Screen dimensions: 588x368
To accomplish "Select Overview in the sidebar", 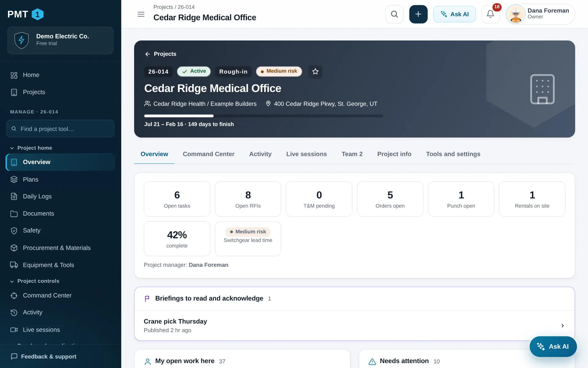I will tap(60, 162).
